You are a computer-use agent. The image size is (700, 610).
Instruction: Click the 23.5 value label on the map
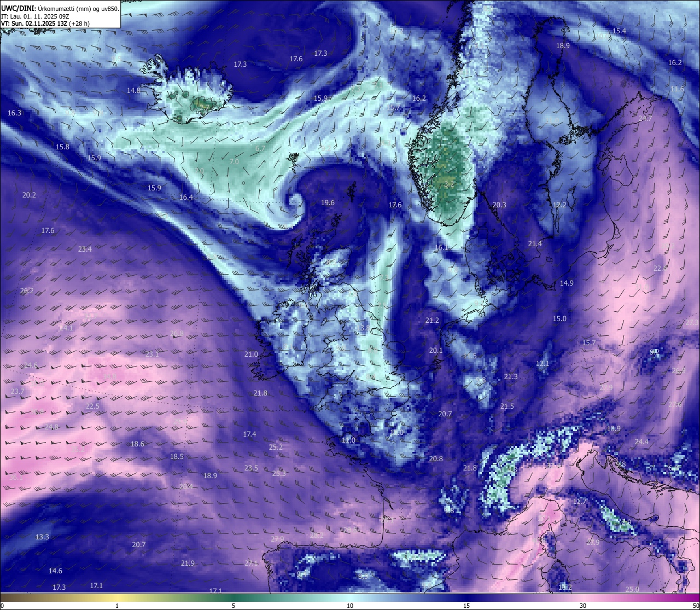251,468
